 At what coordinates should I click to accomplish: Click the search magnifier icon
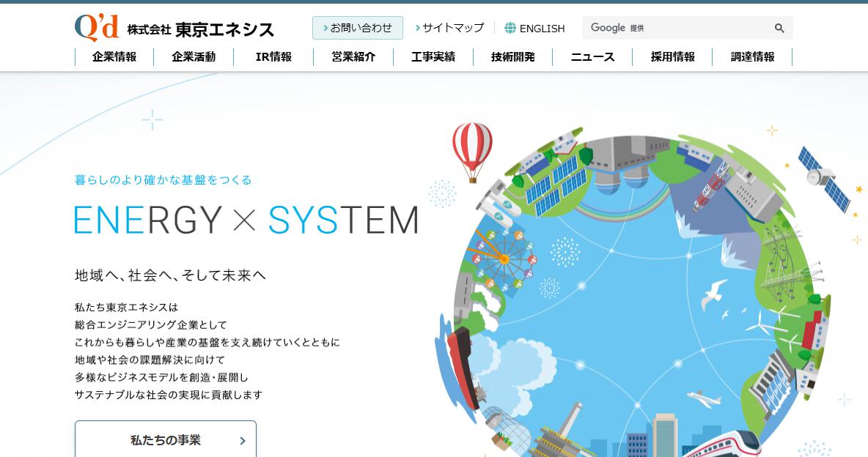pos(779,28)
